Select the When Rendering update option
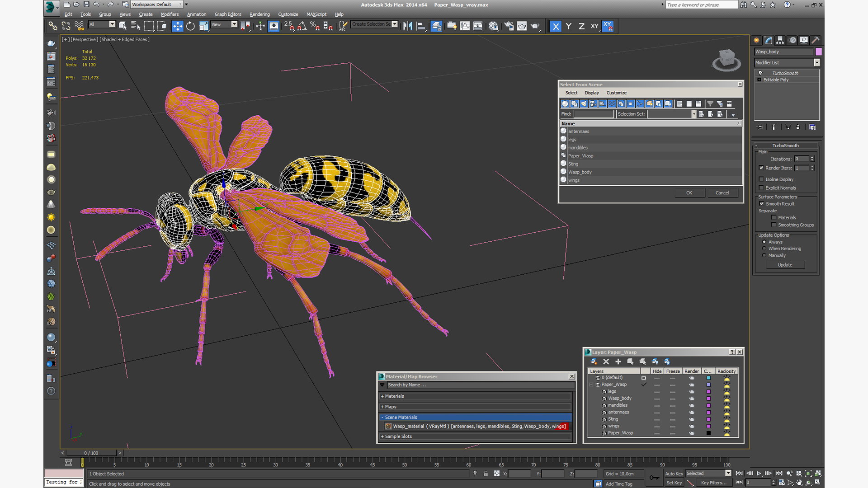Image resolution: width=868 pixels, height=488 pixels. (764, 249)
